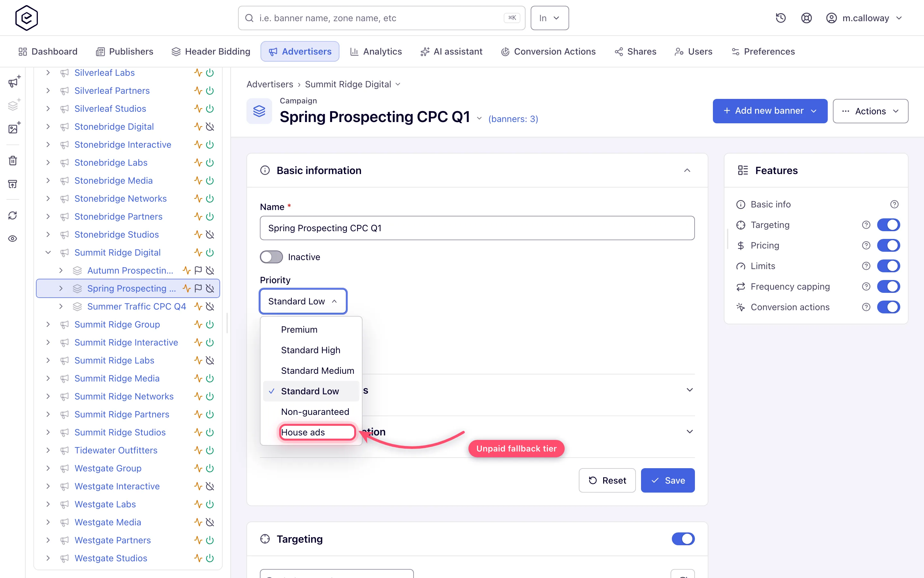Click help icon beside Basic info feature

click(x=894, y=205)
